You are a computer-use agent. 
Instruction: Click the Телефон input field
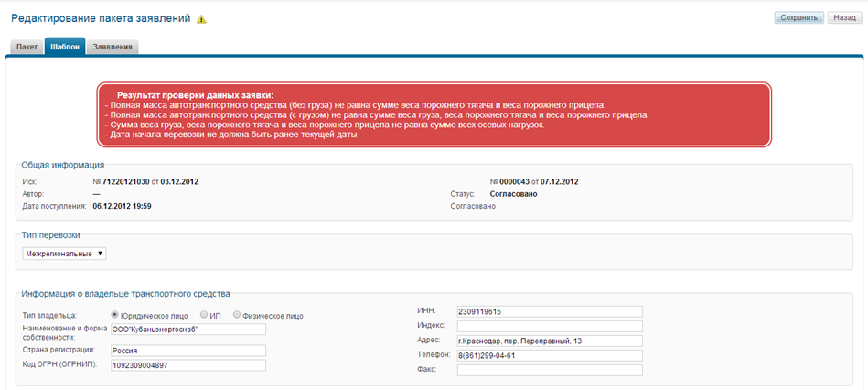click(x=550, y=355)
